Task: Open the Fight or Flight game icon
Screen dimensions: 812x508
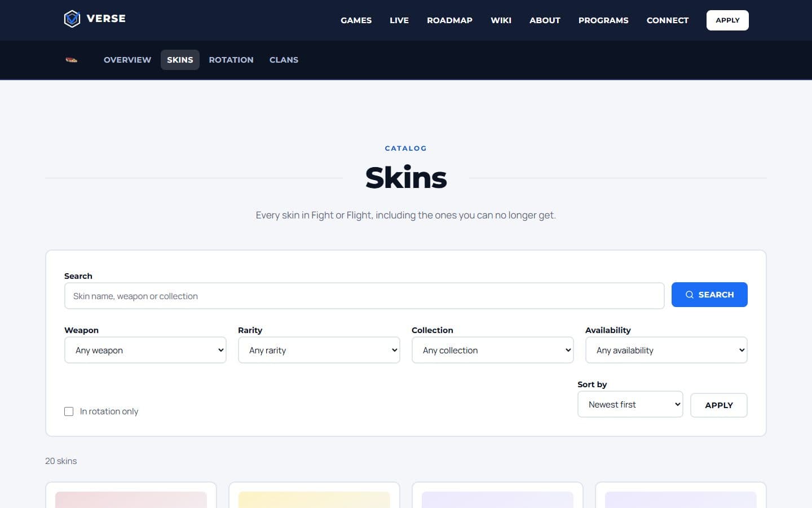Action: [72, 60]
